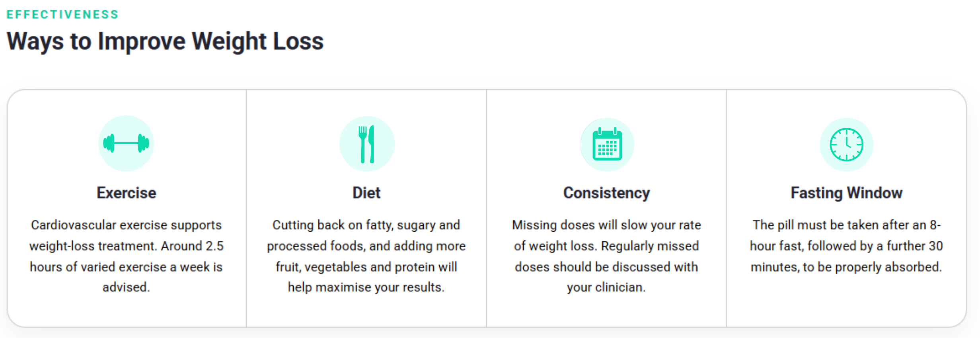Click the clock fasting window icon
Viewport: 980px width, 338px height.
[x=846, y=145]
